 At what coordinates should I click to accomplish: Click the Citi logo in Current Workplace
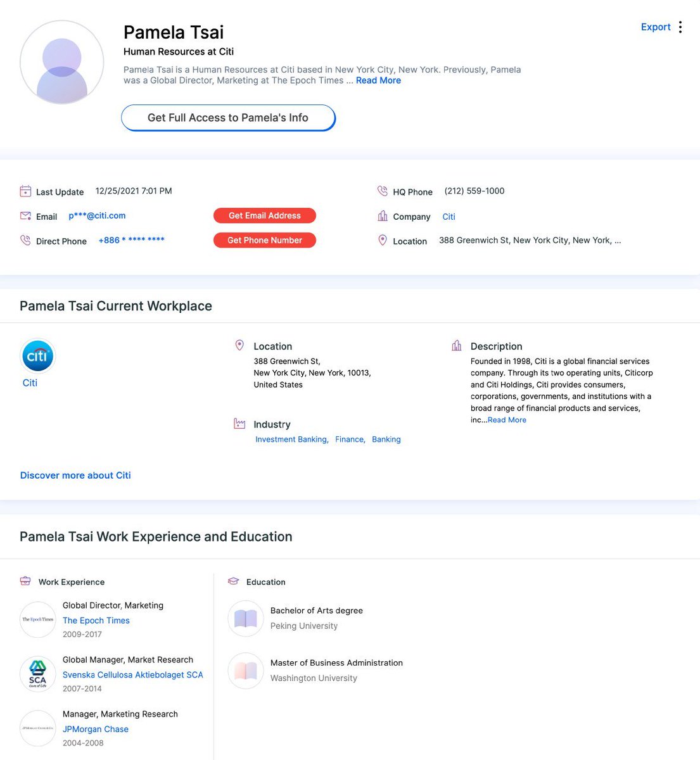(37, 356)
